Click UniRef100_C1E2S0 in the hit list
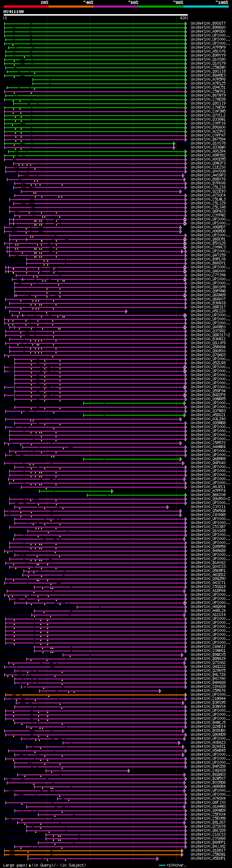The image size is (232, 868). pos(208,167)
